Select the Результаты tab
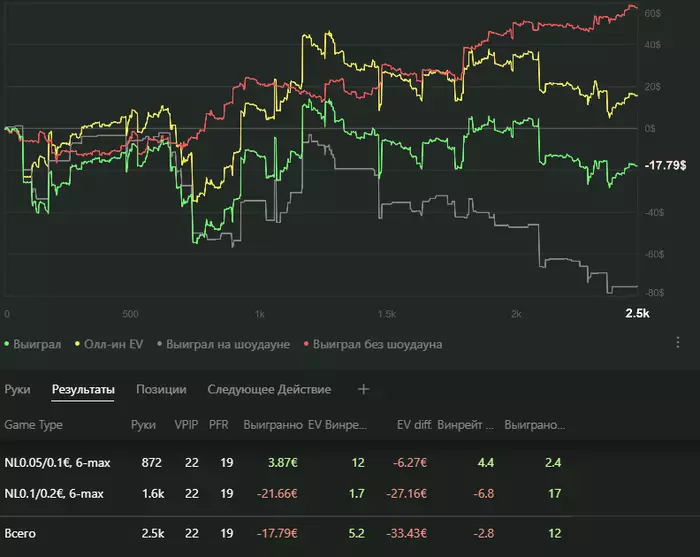This screenshot has height=557, width=700. 83,389
